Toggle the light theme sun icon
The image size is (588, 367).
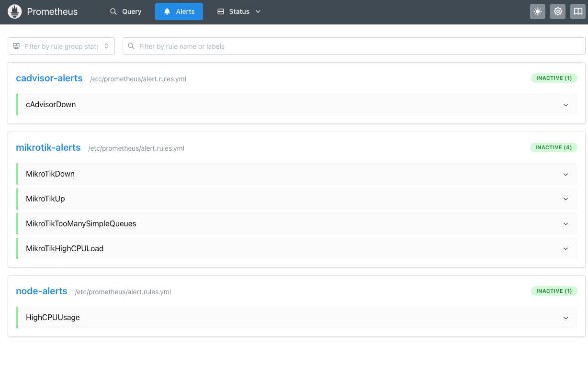pos(538,11)
